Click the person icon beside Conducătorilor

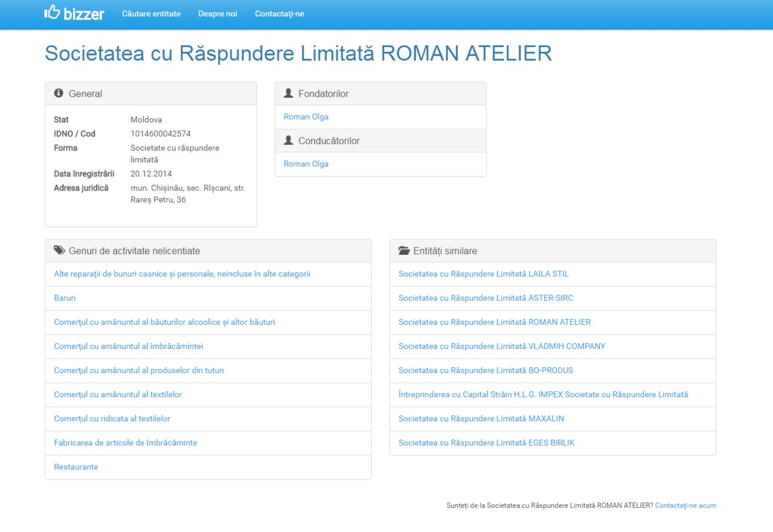click(288, 140)
